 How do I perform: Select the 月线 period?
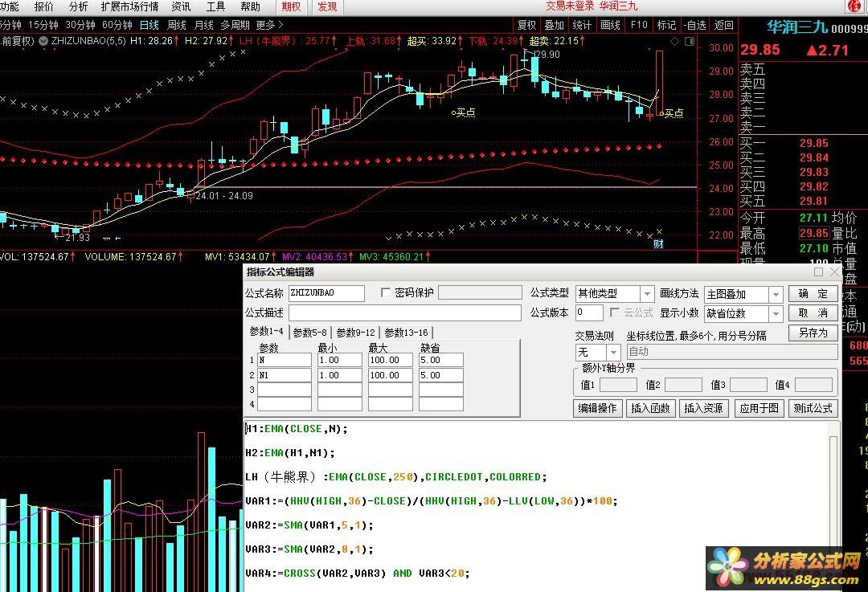203,25
